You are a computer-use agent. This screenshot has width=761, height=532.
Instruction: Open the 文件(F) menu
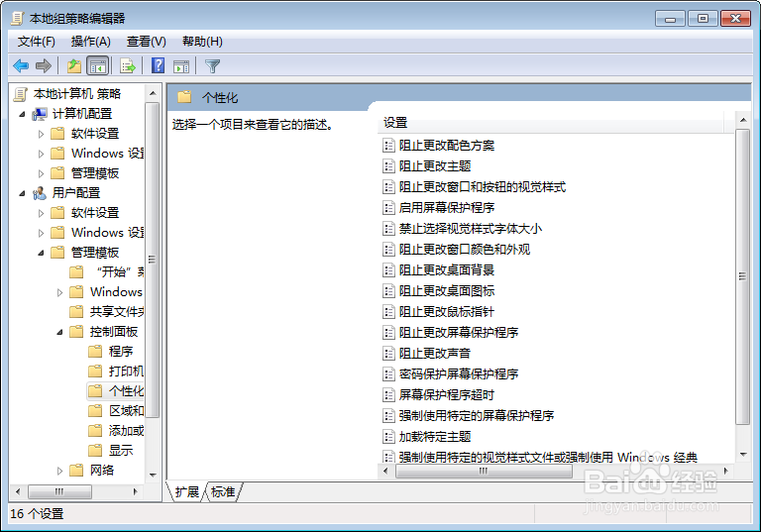(37, 42)
